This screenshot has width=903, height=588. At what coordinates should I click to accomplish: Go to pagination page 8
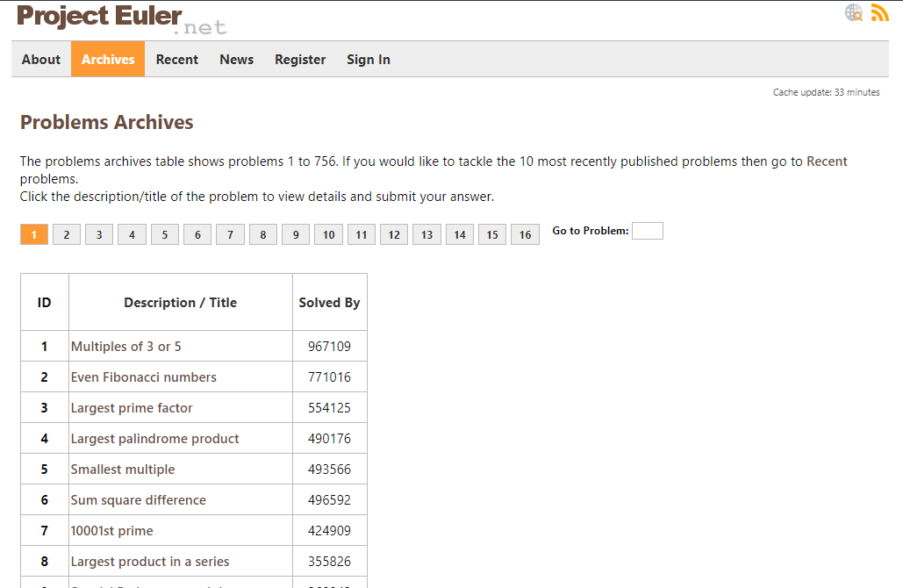263,234
